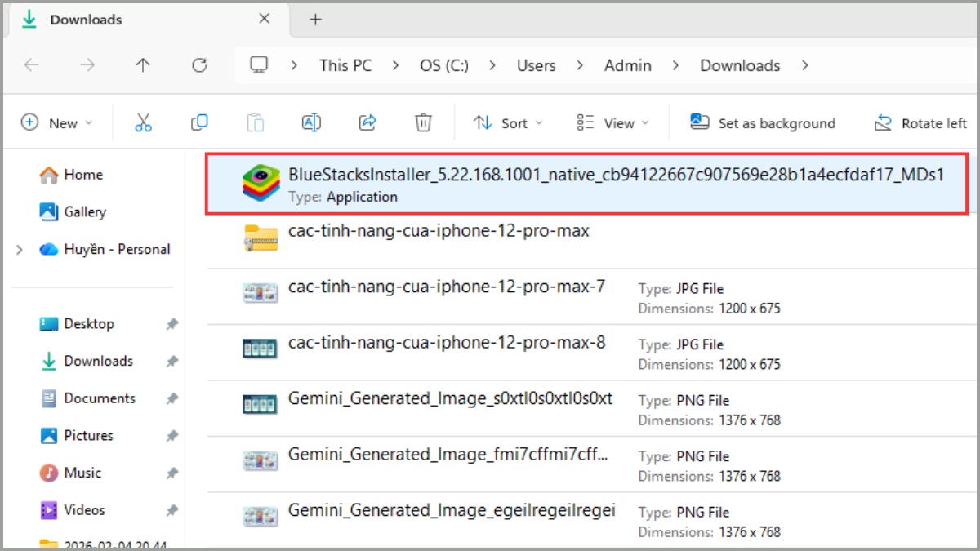Screen dimensions: 980x551
Task: Click chevron after Admin in breadcrumb
Action: coord(676,65)
